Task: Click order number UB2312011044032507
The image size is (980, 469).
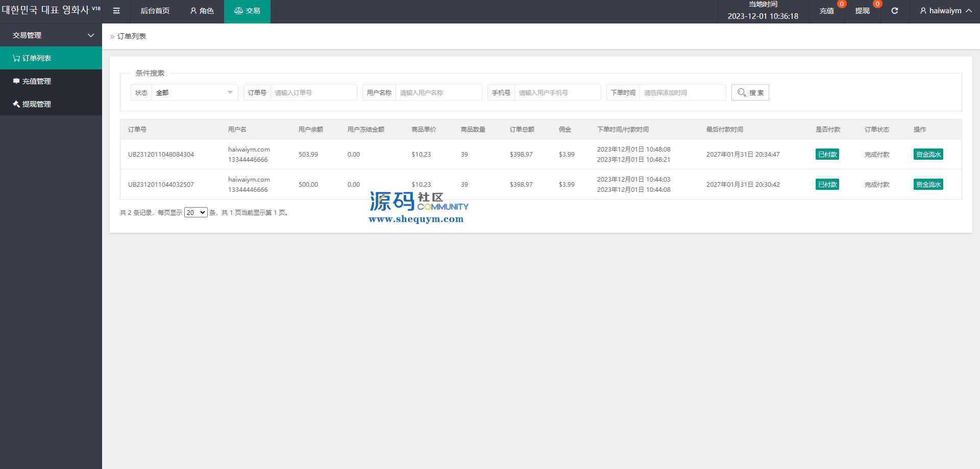Action: coord(161,184)
